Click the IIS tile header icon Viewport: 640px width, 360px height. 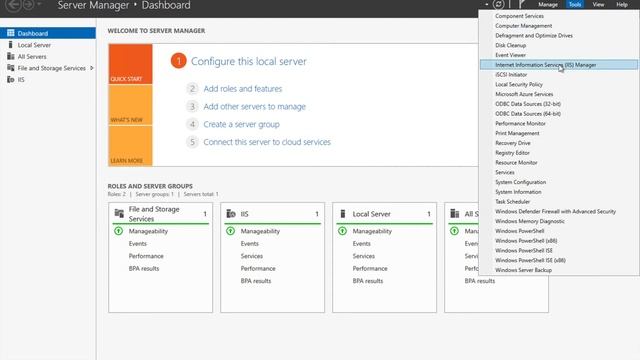pyautogui.click(x=231, y=213)
